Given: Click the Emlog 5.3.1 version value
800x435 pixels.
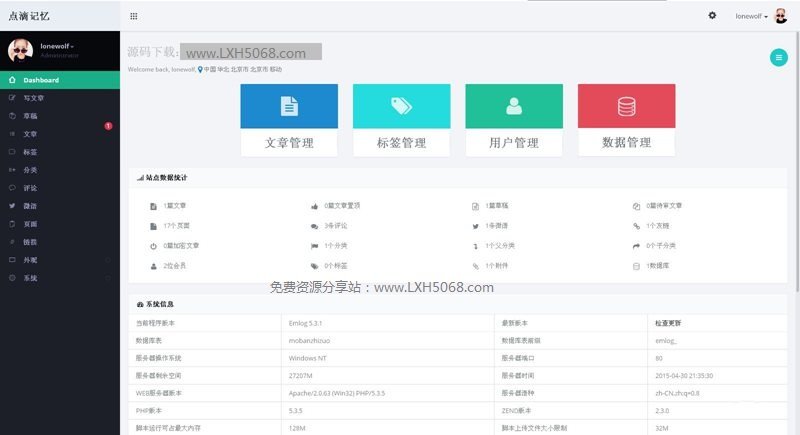Looking at the screenshot, I should point(305,323).
